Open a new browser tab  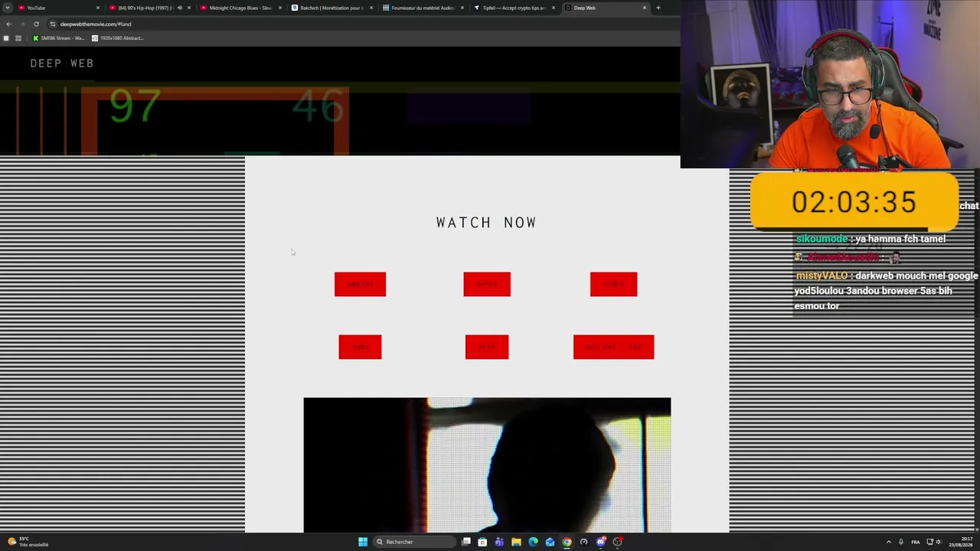[x=658, y=8]
